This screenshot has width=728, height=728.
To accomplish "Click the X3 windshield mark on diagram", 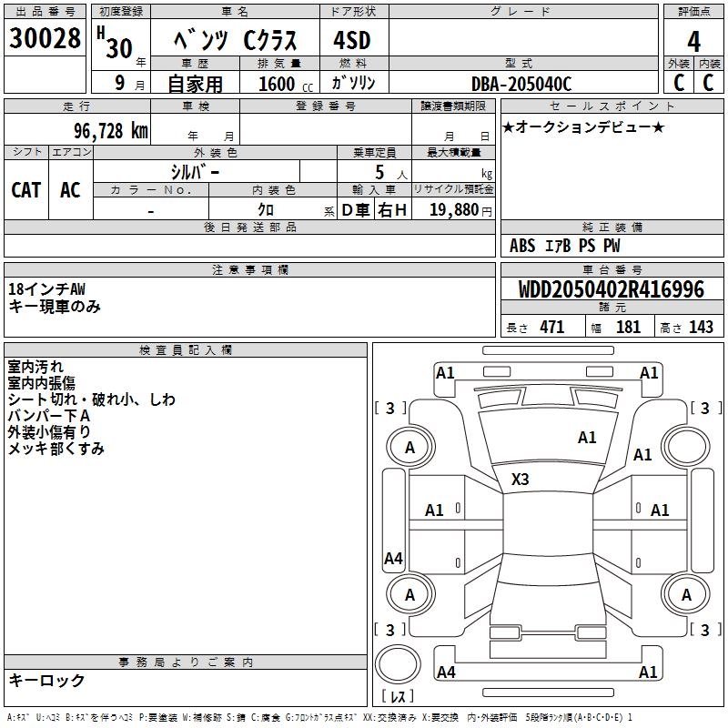I will coord(520,480).
